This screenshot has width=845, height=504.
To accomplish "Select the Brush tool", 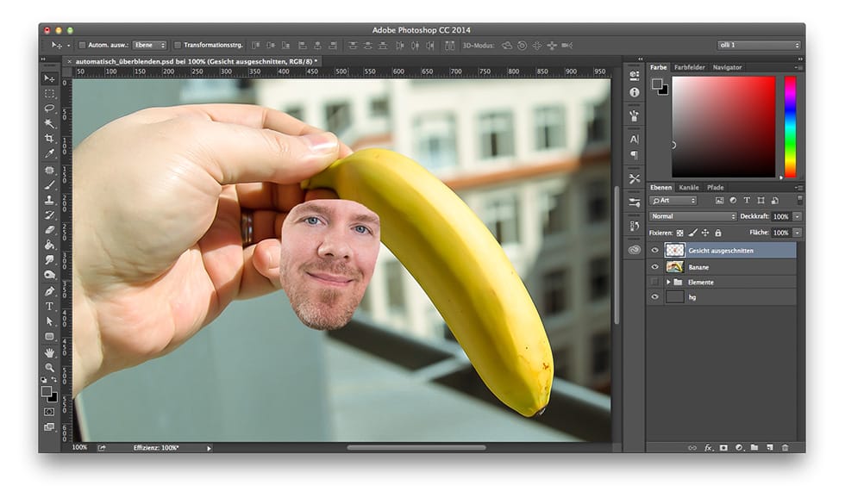I will tap(50, 185).
